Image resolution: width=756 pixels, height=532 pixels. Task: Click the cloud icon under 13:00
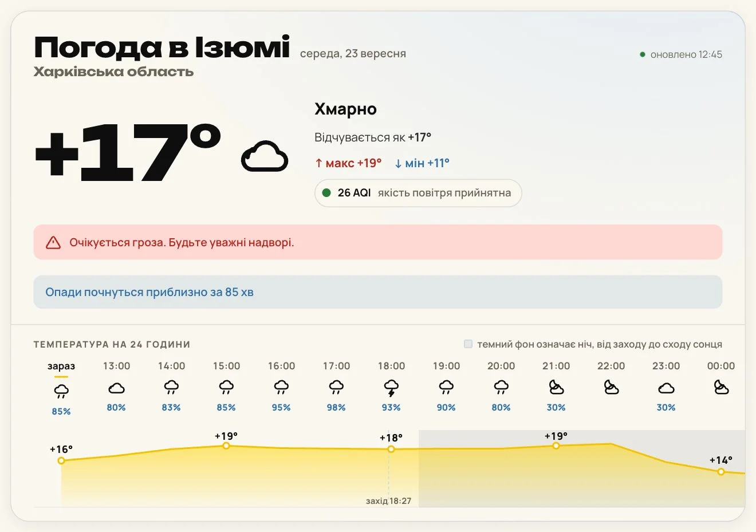pos(116,388)
